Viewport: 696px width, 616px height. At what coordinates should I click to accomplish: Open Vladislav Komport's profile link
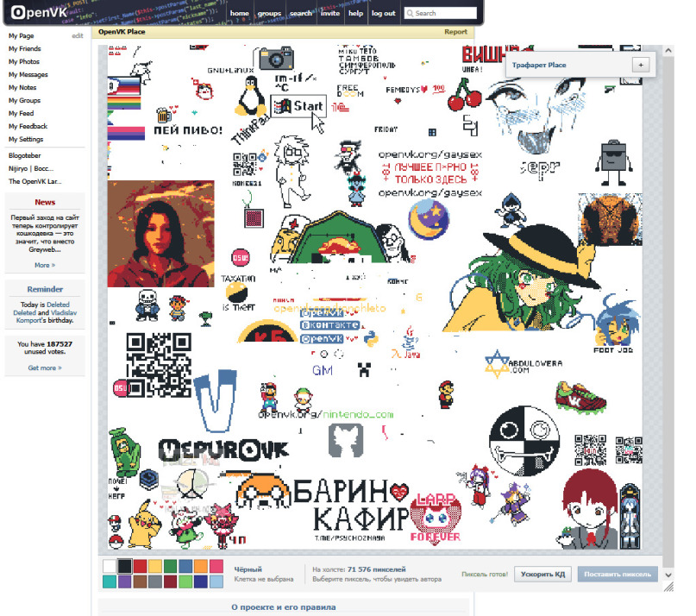[x=47, y=317]
